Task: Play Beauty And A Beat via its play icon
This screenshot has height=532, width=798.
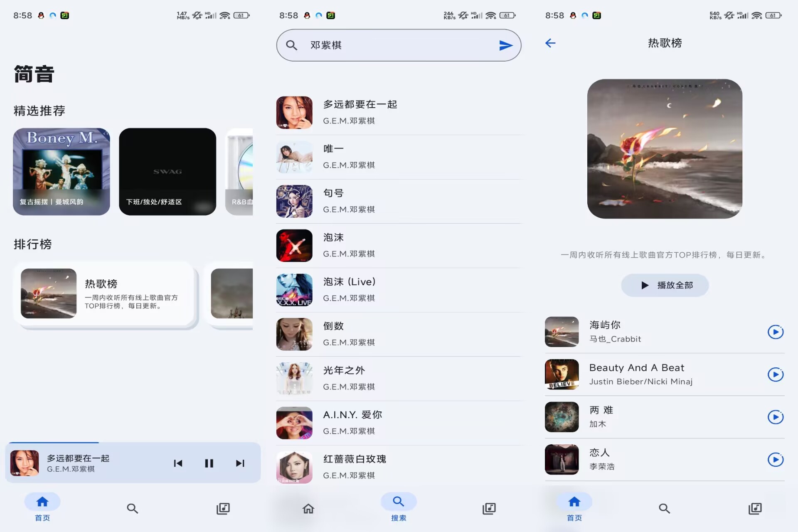Action: [776, 374]
